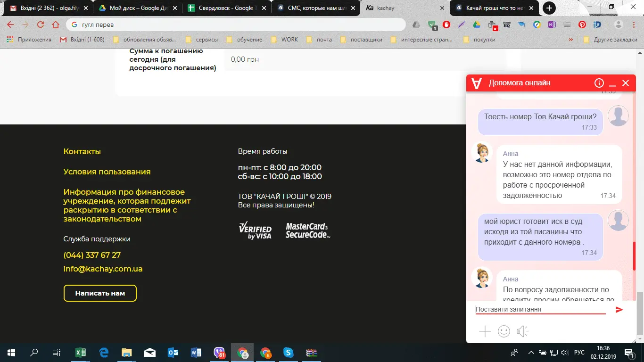Open the info icon in the chat header
Image resolution: width=644 pixels, height=362 pixels.
[x=599, y=82]
